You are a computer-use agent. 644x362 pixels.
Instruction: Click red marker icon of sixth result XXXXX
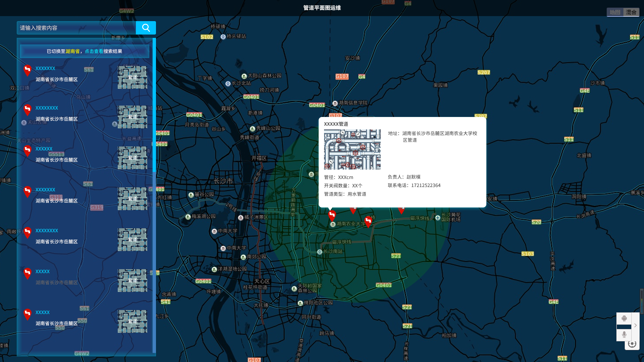(28, 274)
